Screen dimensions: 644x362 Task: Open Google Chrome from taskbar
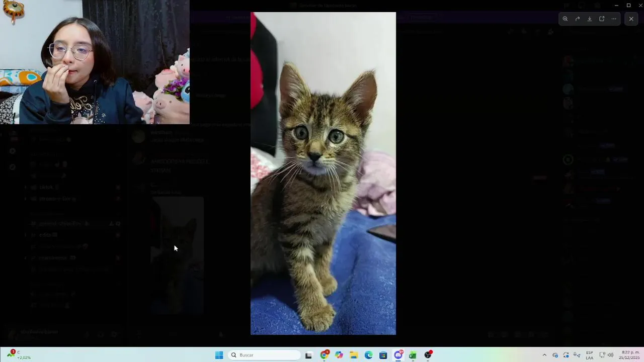pos(325,355)
